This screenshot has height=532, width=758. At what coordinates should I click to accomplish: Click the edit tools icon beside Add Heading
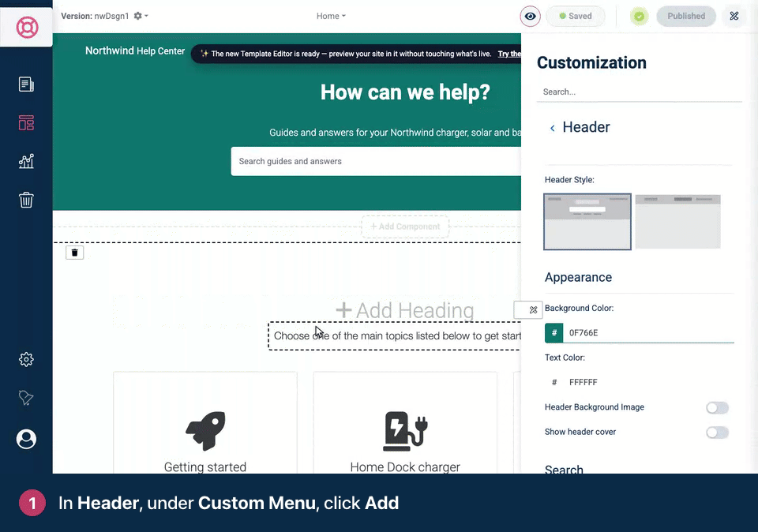533,309
